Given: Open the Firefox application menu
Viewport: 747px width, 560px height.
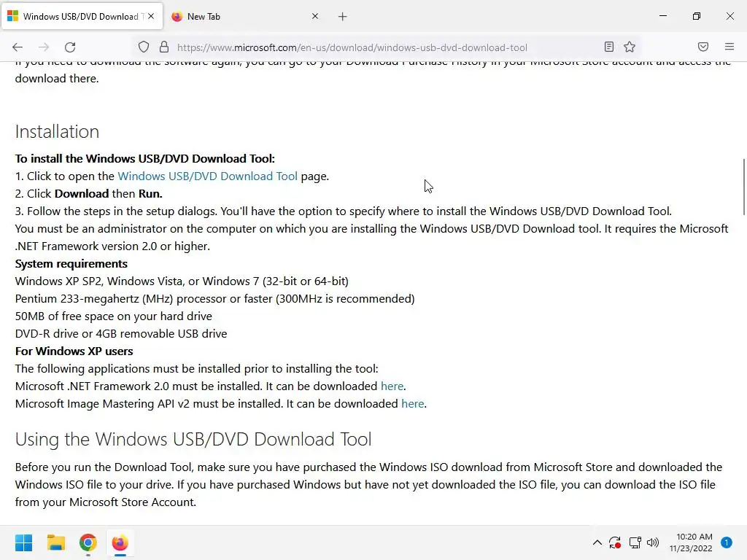Looking at the screenshot, I should 729,47.
